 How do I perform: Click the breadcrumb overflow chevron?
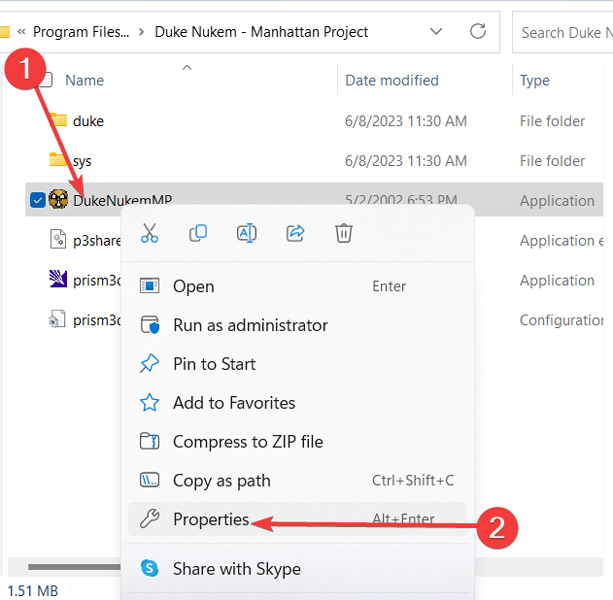[22, 32]
